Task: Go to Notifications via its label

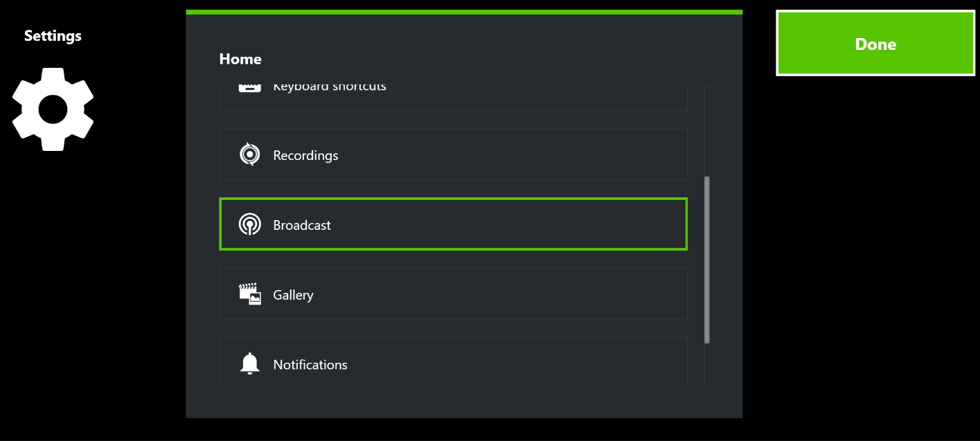Action: [x=310, y=365]
